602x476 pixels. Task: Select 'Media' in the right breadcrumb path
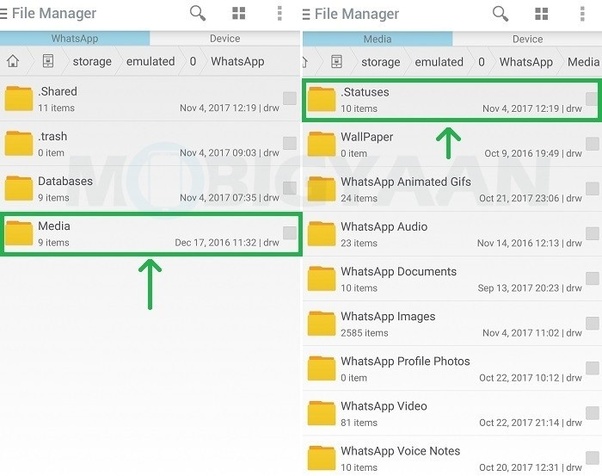[x=583, y=62]
